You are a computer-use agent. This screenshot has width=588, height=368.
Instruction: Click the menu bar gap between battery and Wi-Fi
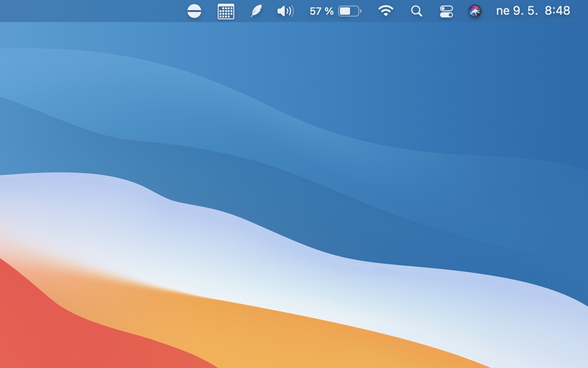370,11
